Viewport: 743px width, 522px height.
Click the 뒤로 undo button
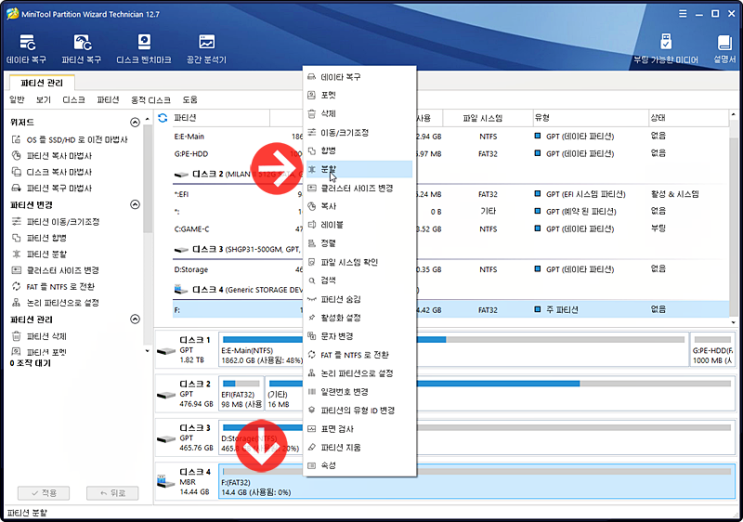[112, 493]
